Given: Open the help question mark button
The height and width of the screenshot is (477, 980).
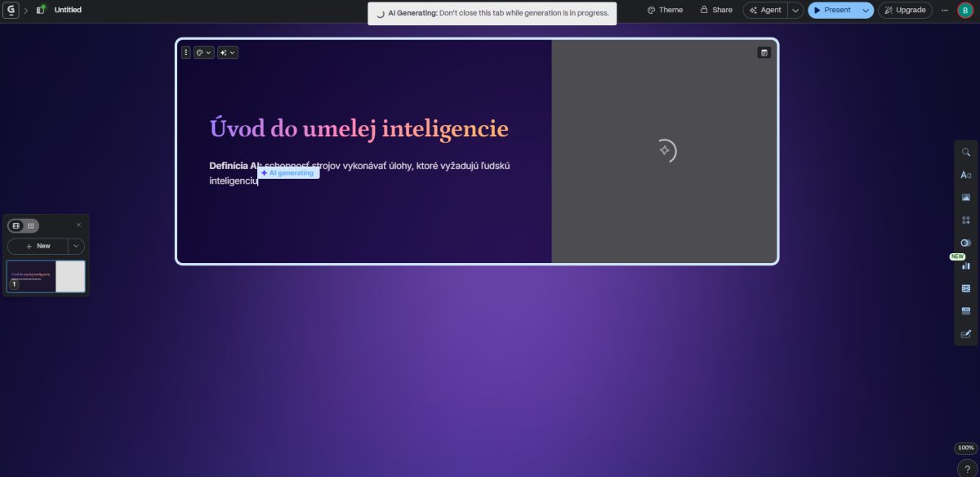Looking at the screenshot, I should coord(967,469).
